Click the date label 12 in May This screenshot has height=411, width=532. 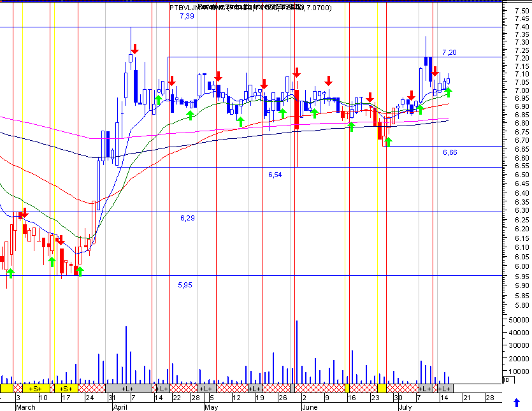click(x=236, y=398)
